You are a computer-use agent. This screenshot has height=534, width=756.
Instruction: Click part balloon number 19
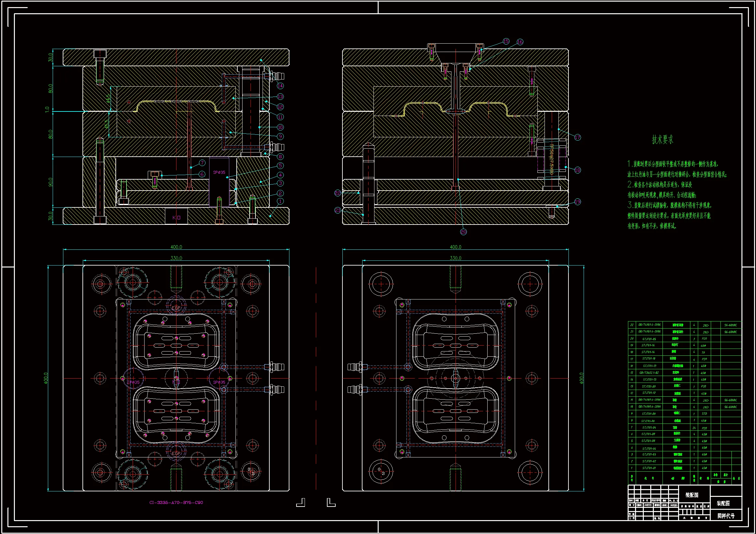578,202
